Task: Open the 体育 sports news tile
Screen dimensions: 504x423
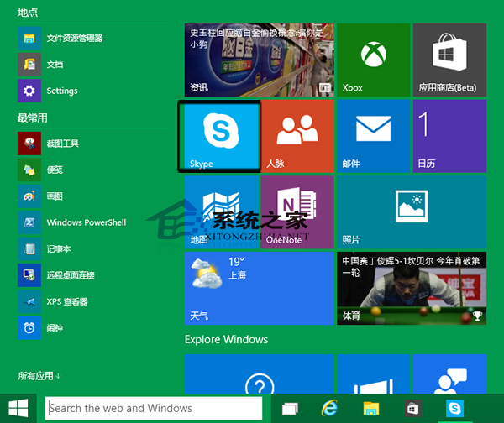Action: pos(411,288)
